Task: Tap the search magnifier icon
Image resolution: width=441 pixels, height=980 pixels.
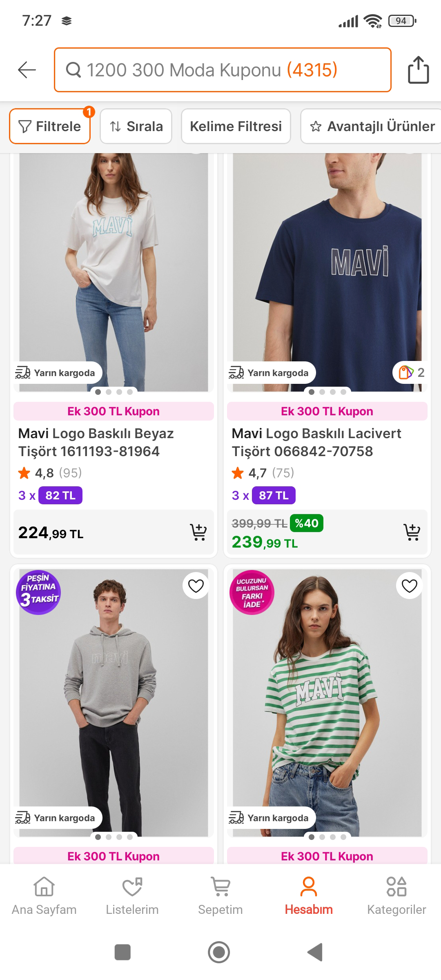Action: coord(73,70)
